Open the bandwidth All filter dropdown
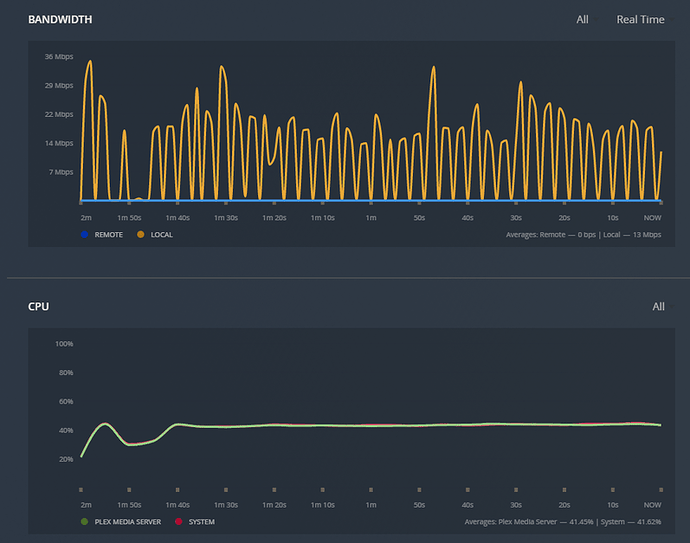690x543 pixels. pyautogui.click(x=586, y=19)
